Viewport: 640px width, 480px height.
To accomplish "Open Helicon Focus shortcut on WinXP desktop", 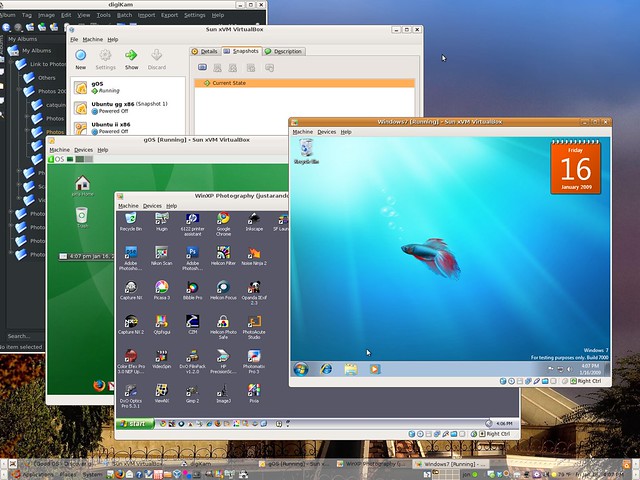I will point(223,291).
